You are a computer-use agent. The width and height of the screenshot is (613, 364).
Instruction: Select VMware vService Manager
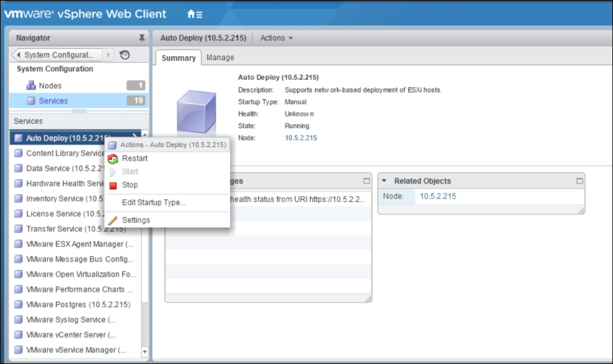point(75,350)
